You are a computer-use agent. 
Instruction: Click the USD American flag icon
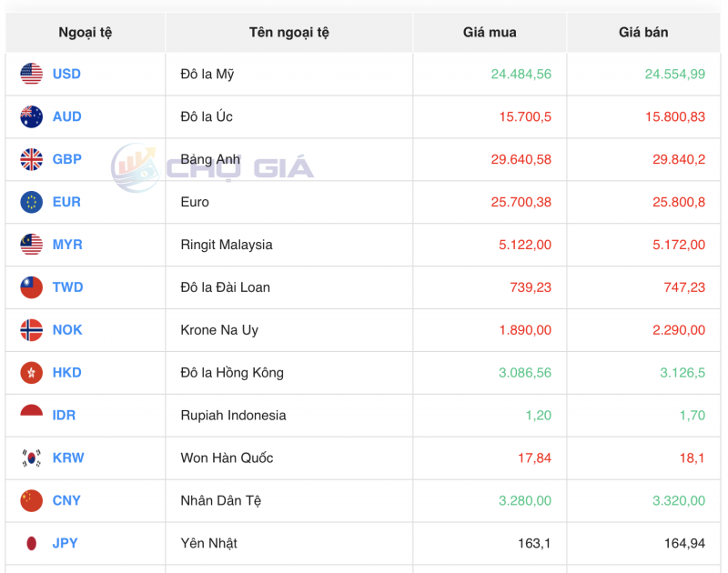tap(33, 74)
